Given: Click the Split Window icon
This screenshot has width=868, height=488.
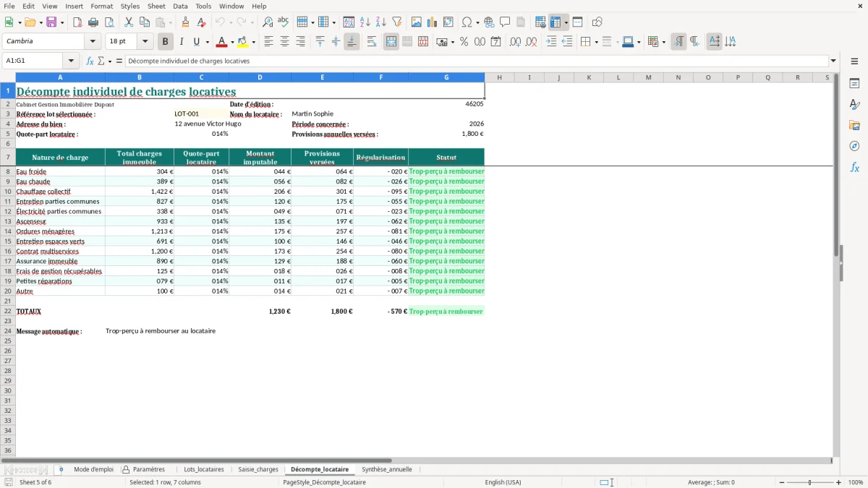Looking at the screenshot, I should (577, 22).
